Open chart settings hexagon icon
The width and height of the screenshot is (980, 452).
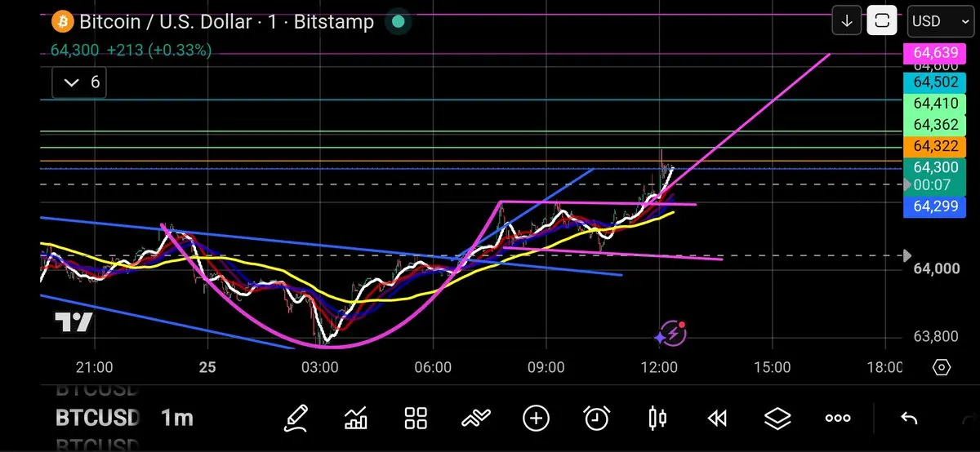point(942,367)
